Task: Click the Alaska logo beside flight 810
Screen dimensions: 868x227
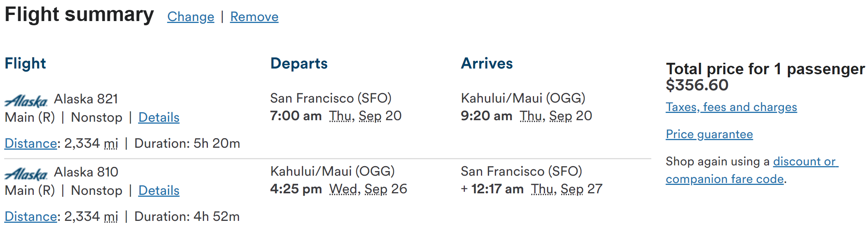Action: click(26, 174)
